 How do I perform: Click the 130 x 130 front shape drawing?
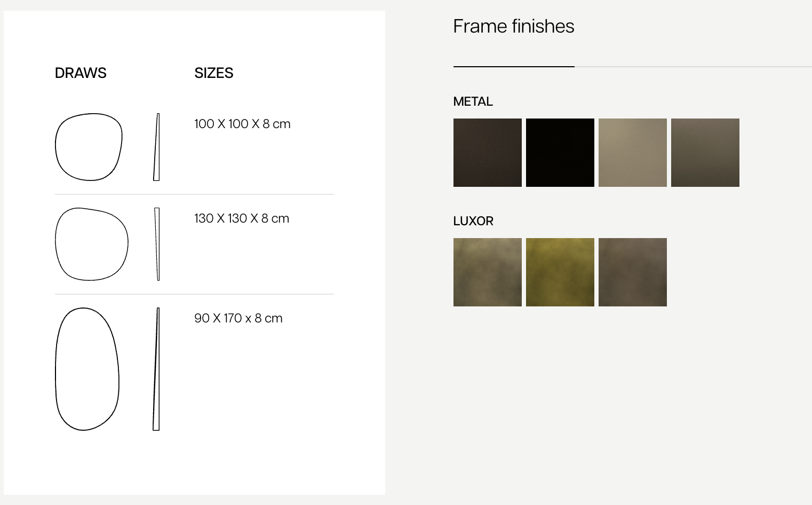[92, 244]
